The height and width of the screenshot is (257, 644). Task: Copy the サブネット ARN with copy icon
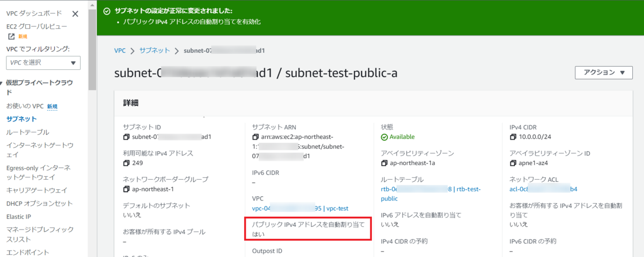pos(255,137)
